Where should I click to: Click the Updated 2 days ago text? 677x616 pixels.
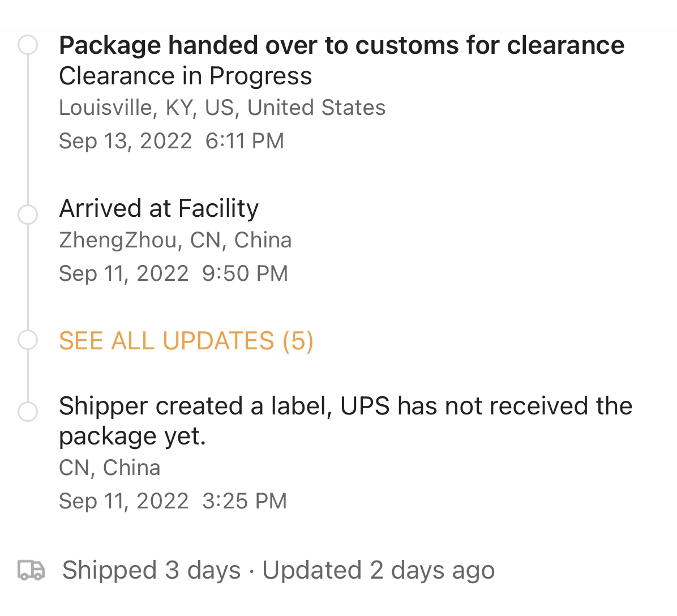[378, 570]
